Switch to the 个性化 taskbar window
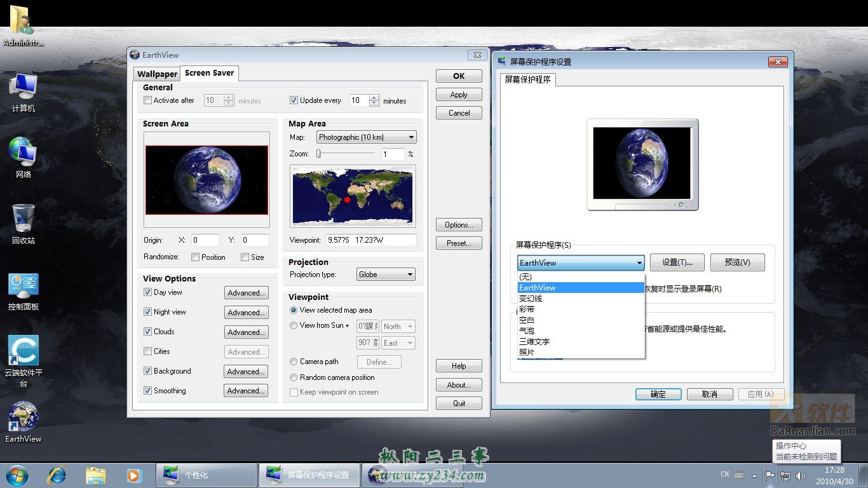Image resolution: width=868 pixels, height=488 pixels. click(207, 475)
